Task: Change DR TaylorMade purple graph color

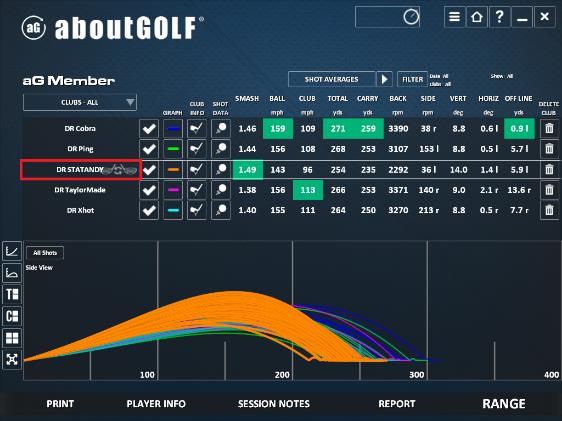Action: pyautogui.click(x=173, y=190)
